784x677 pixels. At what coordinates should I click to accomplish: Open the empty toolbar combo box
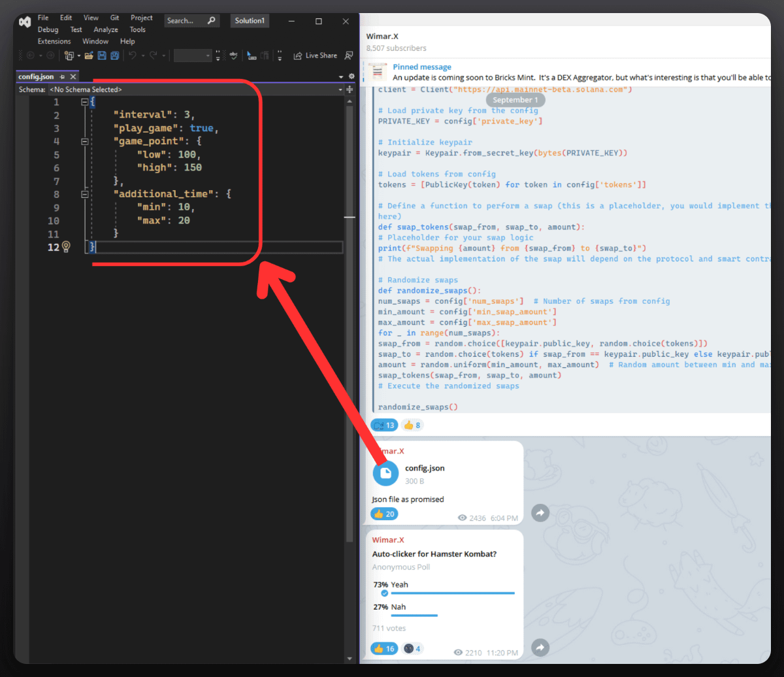pos(193,56)
